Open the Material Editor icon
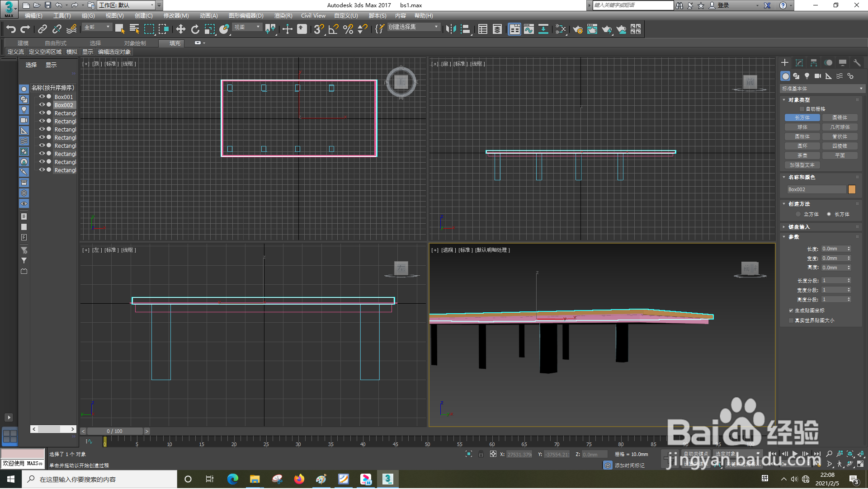The height and width of the screenshot is (489, 868). coord(561,29)
